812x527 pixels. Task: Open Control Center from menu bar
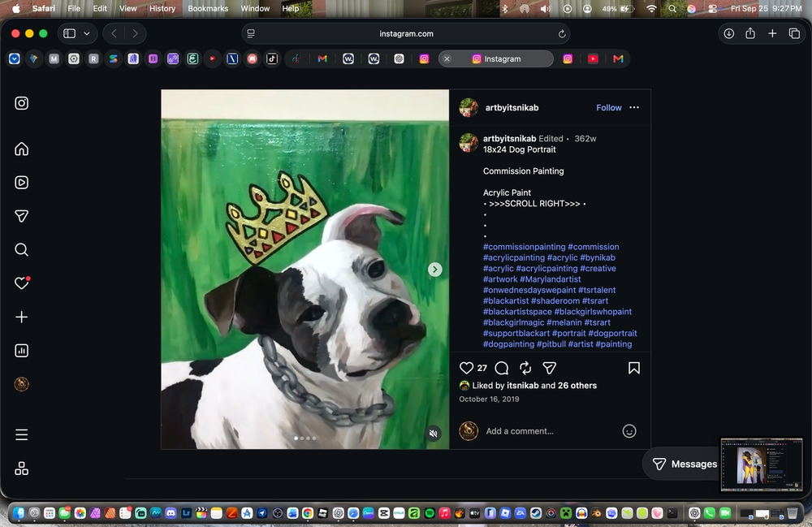coord(713,9)
